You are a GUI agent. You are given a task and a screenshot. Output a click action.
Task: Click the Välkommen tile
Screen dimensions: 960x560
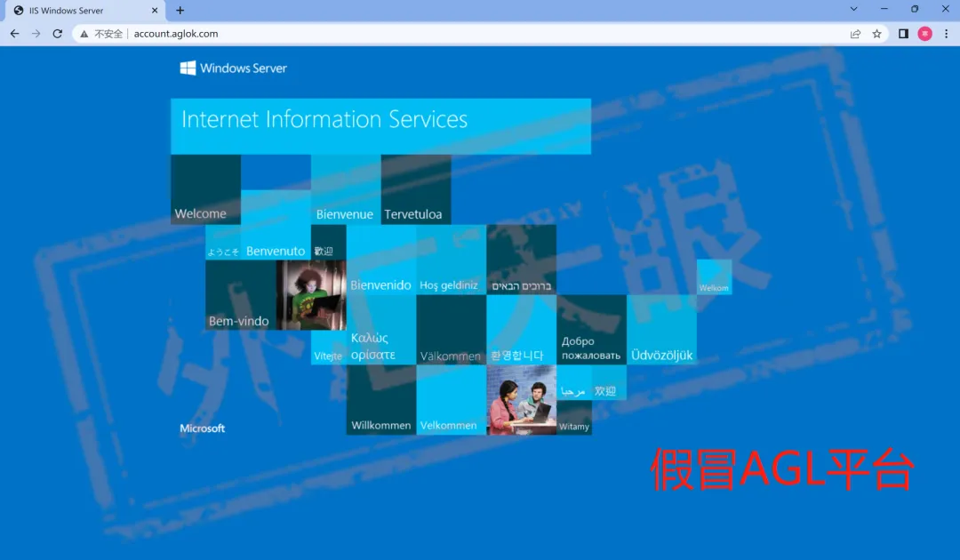452,330
